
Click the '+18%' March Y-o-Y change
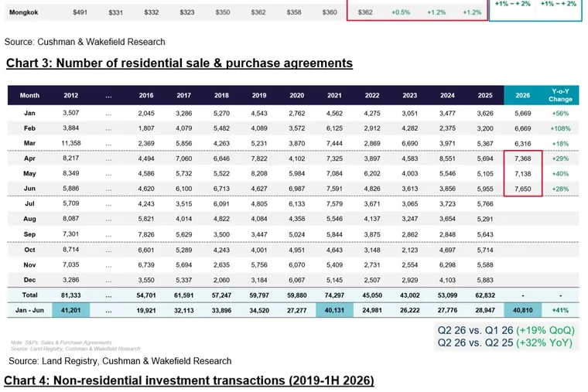point(560,144)
